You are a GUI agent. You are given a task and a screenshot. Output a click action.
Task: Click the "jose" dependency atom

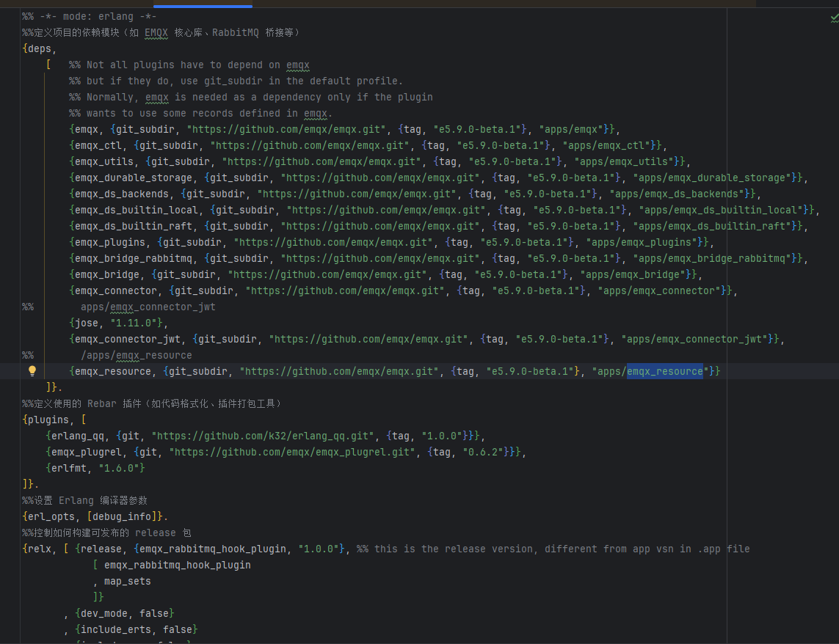click(87, 323)
